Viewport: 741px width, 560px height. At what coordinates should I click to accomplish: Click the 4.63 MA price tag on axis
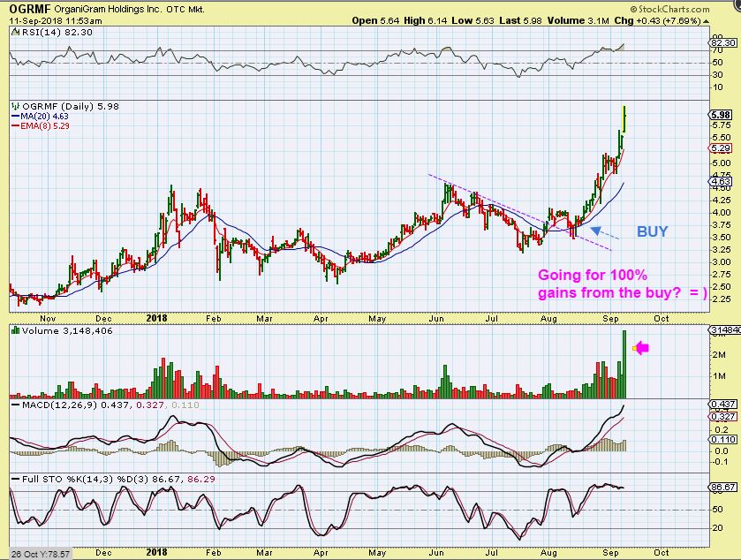tap(721, 181)
